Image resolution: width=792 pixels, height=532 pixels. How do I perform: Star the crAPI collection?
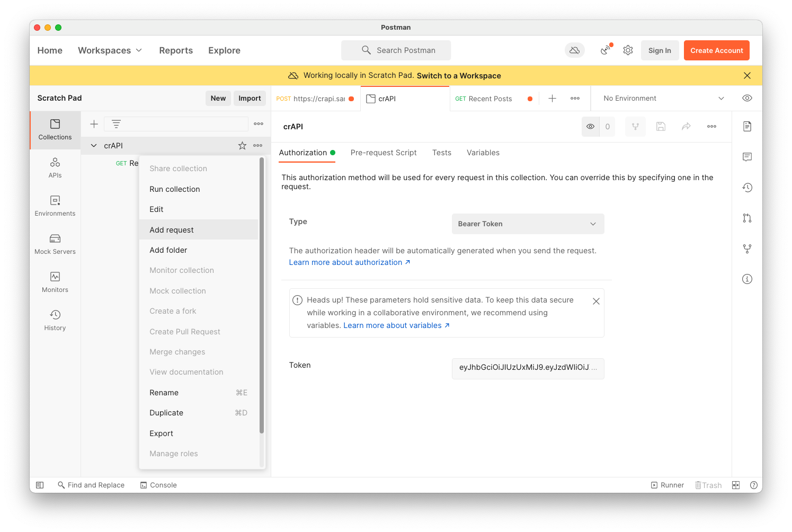(x=242, y=146)
